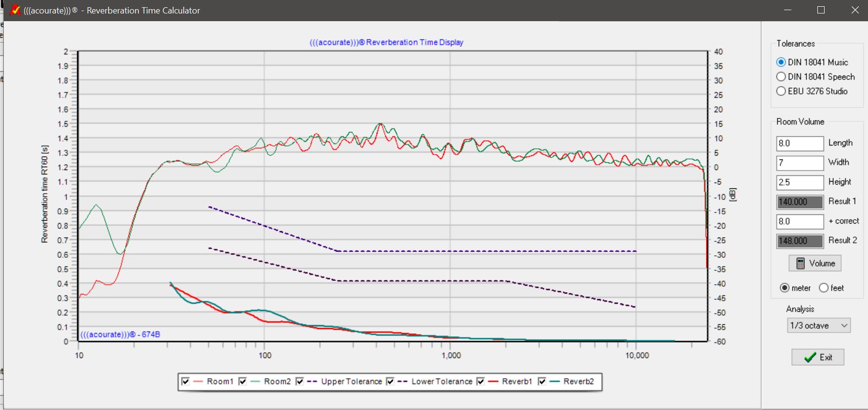Click the Lower Tolerance legend label

click(442, 382)
